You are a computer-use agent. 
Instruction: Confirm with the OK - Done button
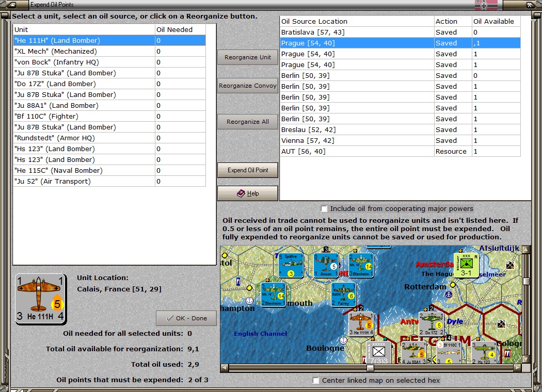[186, 318]
